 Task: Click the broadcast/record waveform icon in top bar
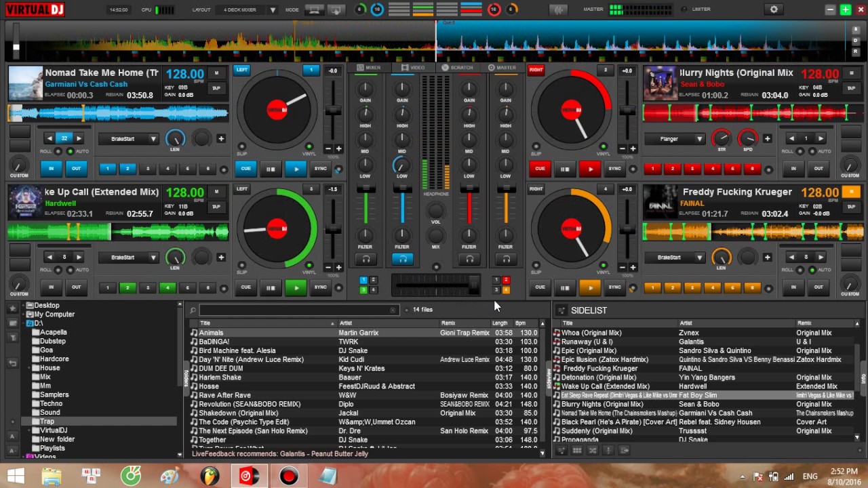558,9
